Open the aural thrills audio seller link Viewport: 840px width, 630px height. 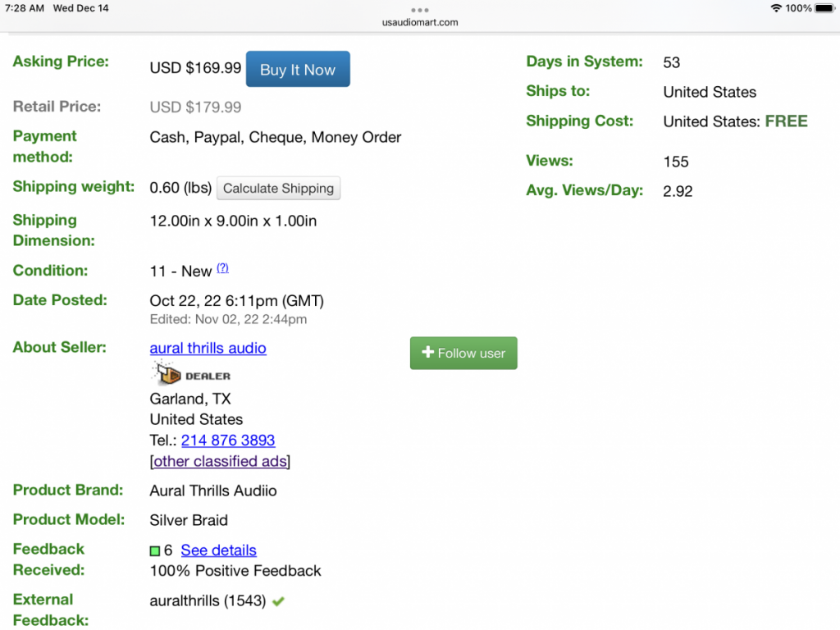click(x=208, y=348)
